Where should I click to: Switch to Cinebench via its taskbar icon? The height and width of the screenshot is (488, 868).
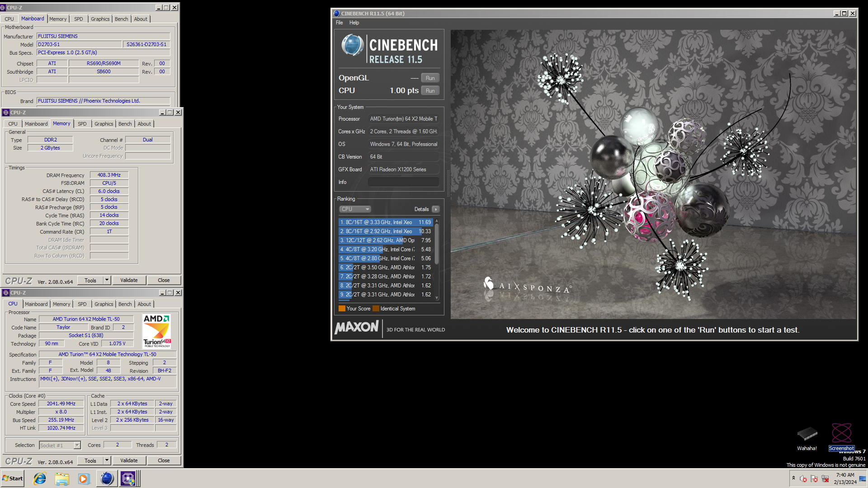(x=107, y=479)
